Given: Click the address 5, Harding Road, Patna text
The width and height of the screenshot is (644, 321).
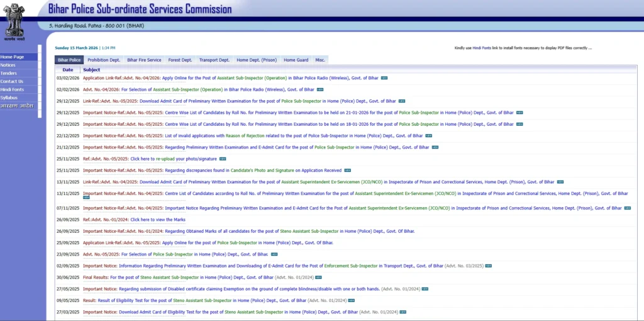Looking at the screenshot, I should point(96,26).
